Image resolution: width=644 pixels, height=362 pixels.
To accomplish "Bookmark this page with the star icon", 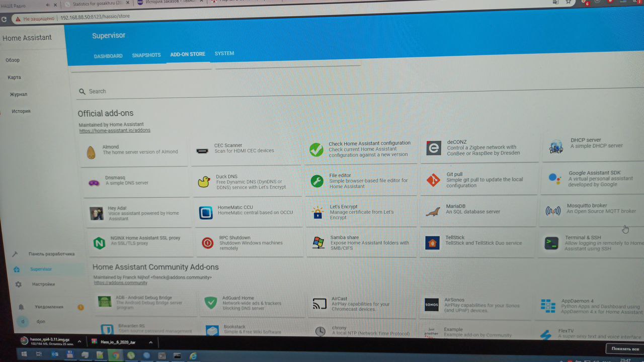I will (569, 2).
